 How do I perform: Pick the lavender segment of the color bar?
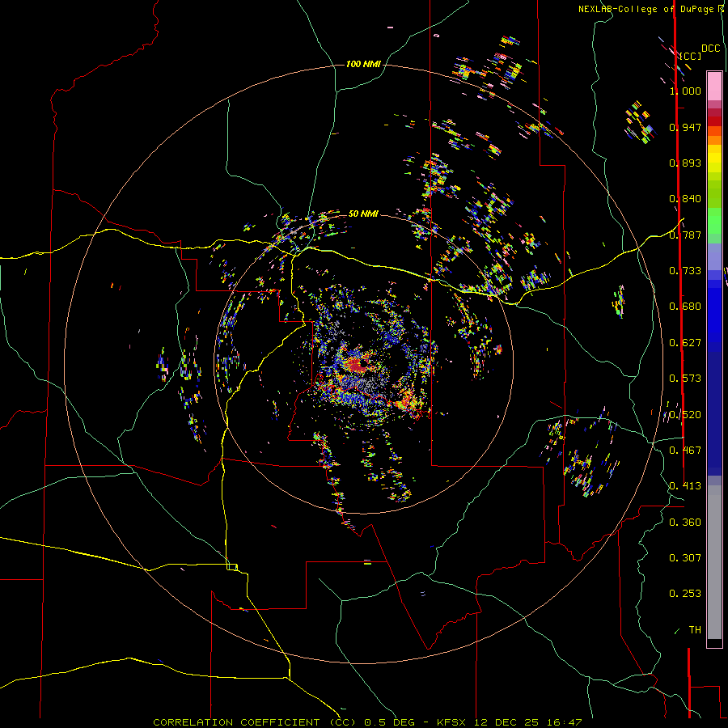tap(714, 256)
